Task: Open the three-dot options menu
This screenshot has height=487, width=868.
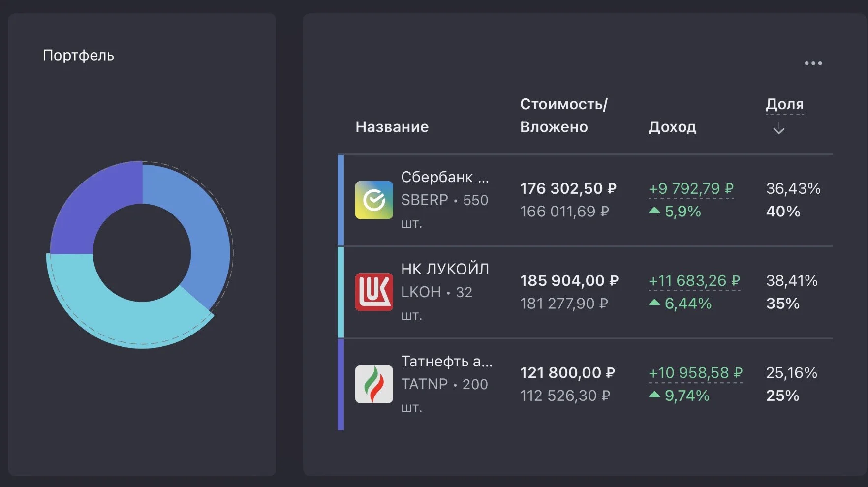Action: click(x=813, y=63)
